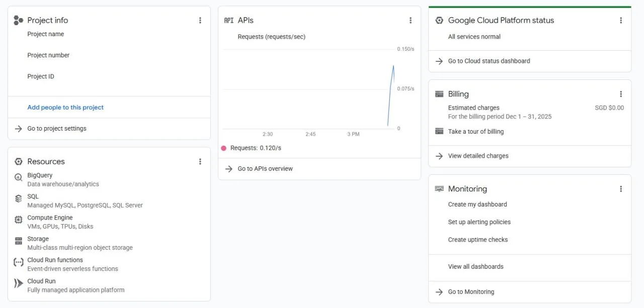Click the Estimated charges label
The image size is (644, 308).
click(474, 108)
